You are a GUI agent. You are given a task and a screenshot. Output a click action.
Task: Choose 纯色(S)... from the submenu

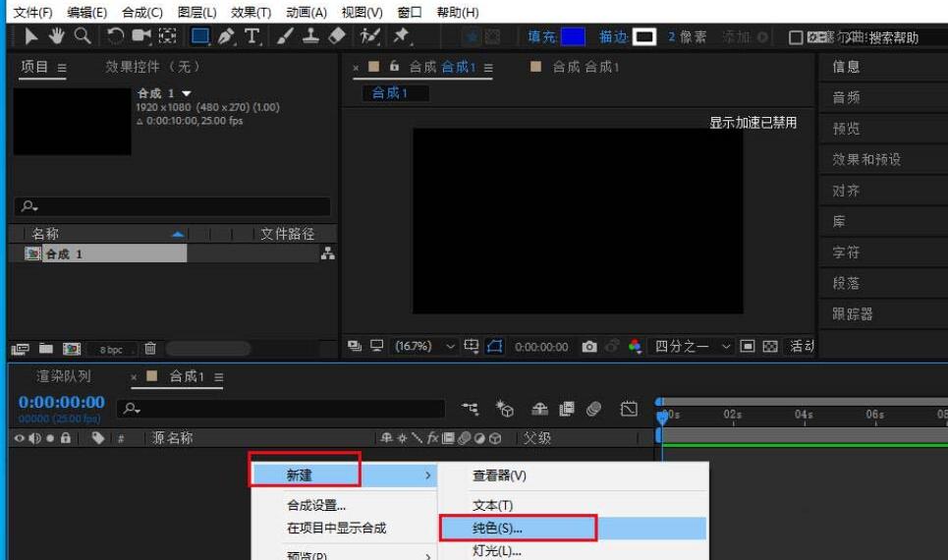point(497,529)
